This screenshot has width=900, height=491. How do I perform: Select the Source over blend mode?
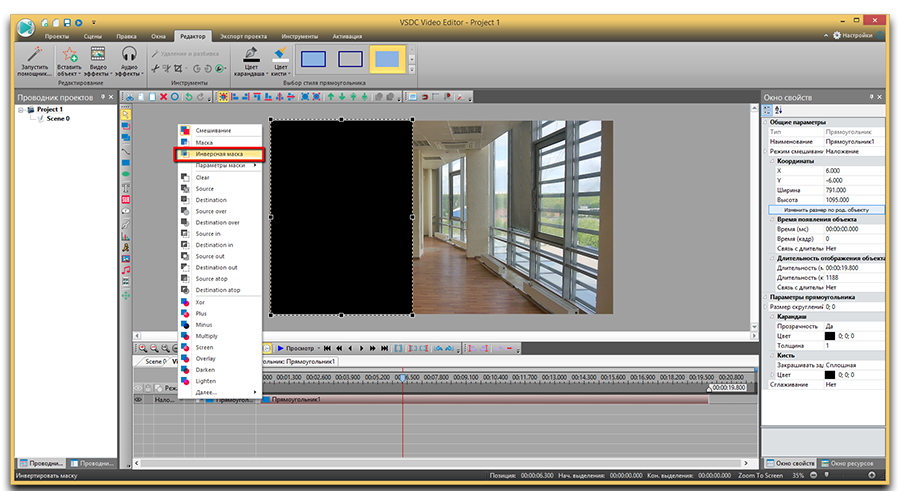(x=220, y=211)
